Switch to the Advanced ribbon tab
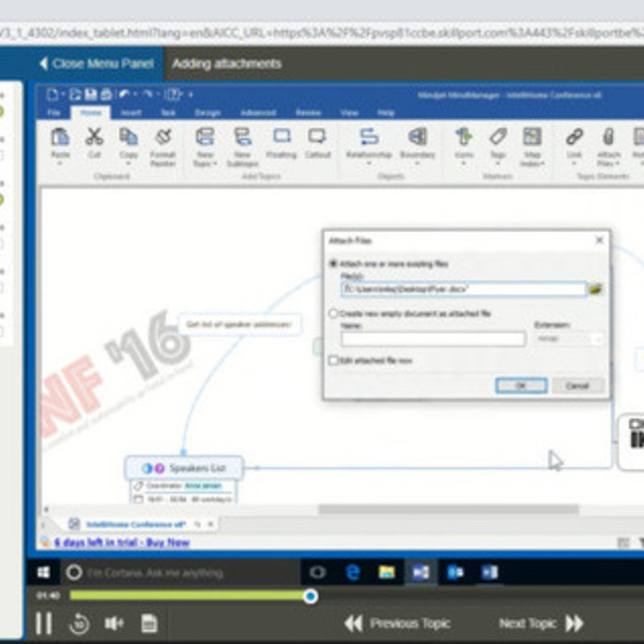 coord(258,113)
